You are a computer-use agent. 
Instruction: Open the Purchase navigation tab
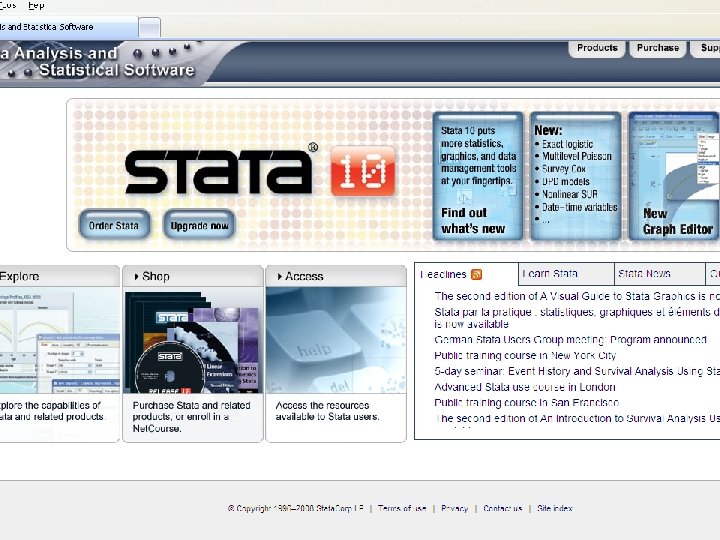(x=658, y=48)
